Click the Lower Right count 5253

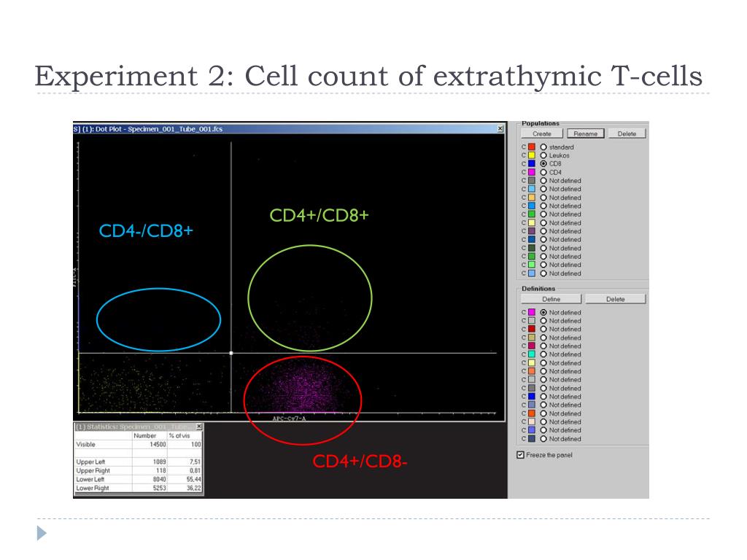click(160, 488)
